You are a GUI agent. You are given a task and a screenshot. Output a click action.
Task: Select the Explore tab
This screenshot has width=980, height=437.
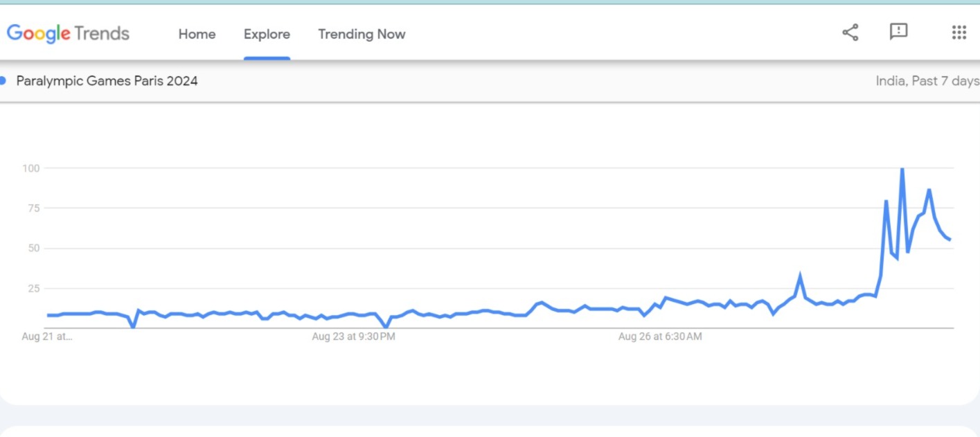(x=267, y=34)
